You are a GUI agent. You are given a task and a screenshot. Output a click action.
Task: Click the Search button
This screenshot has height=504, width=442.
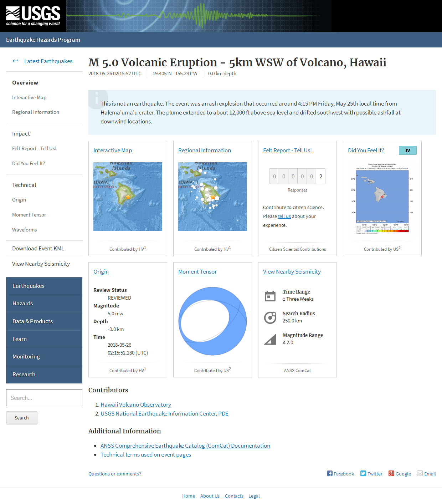click(x=22, y=418)
